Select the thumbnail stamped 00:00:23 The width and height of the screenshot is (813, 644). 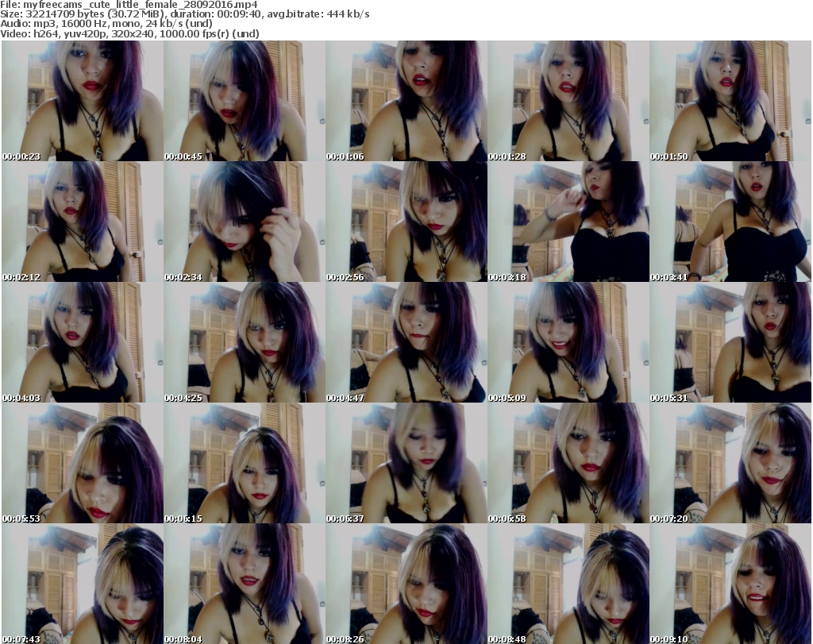coord(83,101)
